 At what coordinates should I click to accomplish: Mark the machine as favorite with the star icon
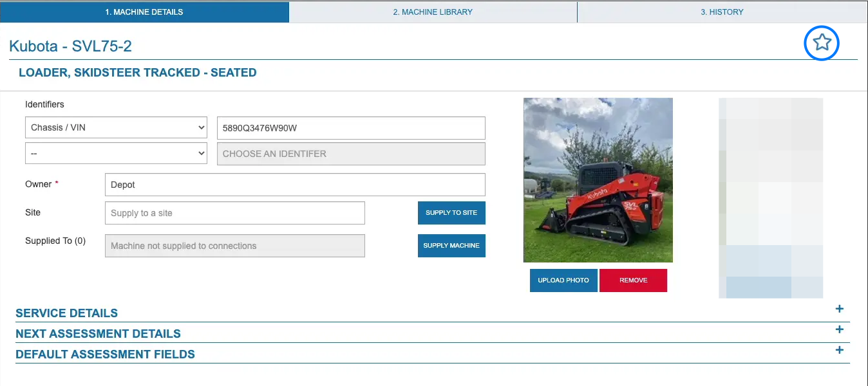point(822,43)
